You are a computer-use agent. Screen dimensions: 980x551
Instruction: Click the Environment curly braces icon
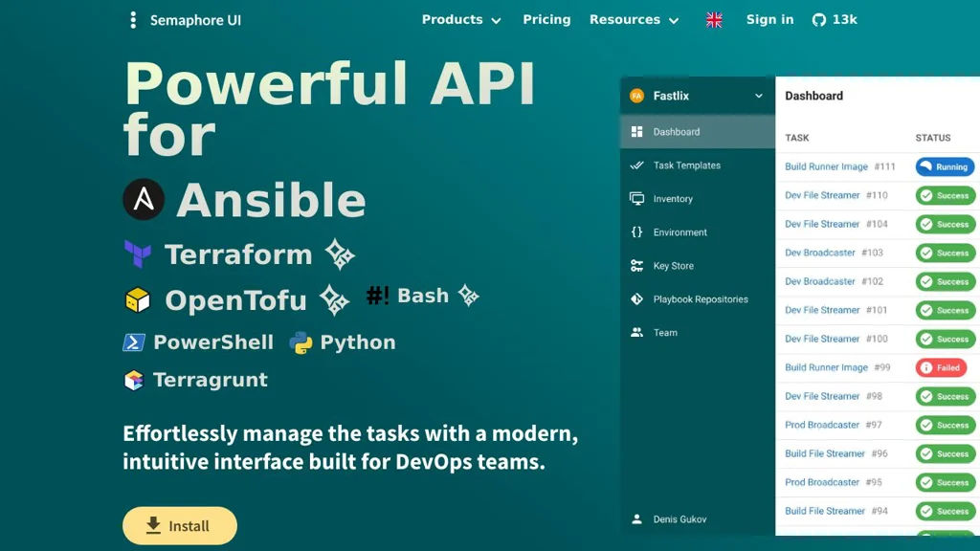(x=636, y=232)
